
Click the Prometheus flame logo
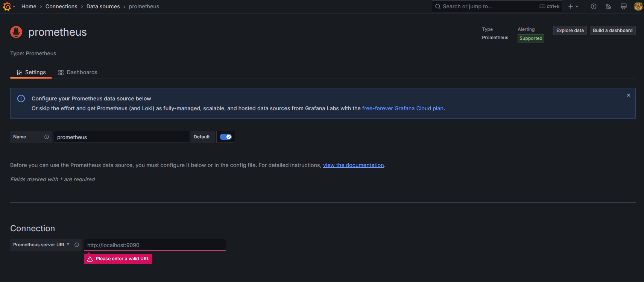16,32
